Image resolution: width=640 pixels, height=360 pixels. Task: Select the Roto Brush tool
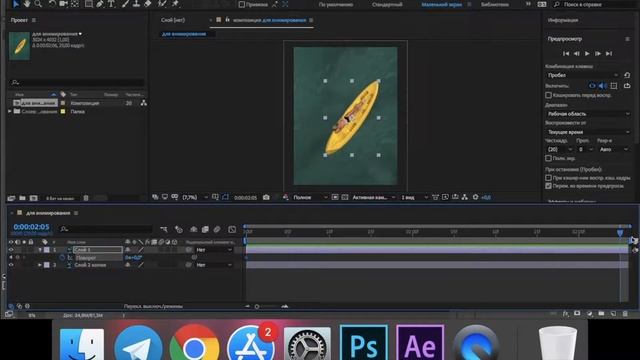[x=162, y=4]
